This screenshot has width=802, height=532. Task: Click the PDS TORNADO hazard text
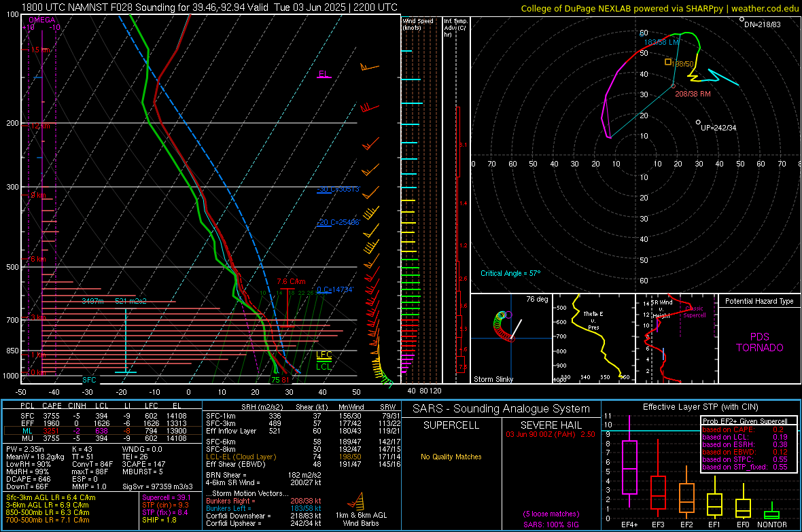pos(760,342)
